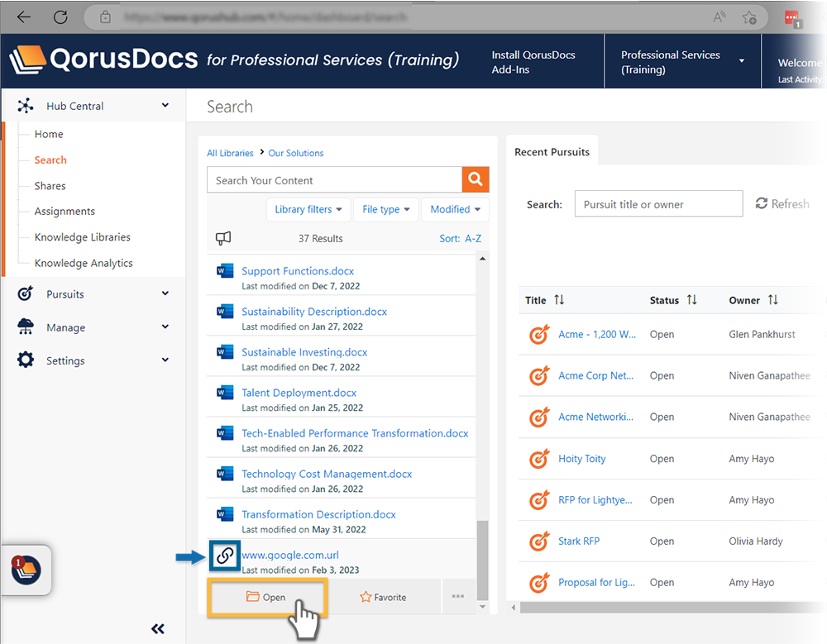This screenshot has height=644, width=827.
Task: Click the QorusDocs logo
Action: click(x=103, y=60)
